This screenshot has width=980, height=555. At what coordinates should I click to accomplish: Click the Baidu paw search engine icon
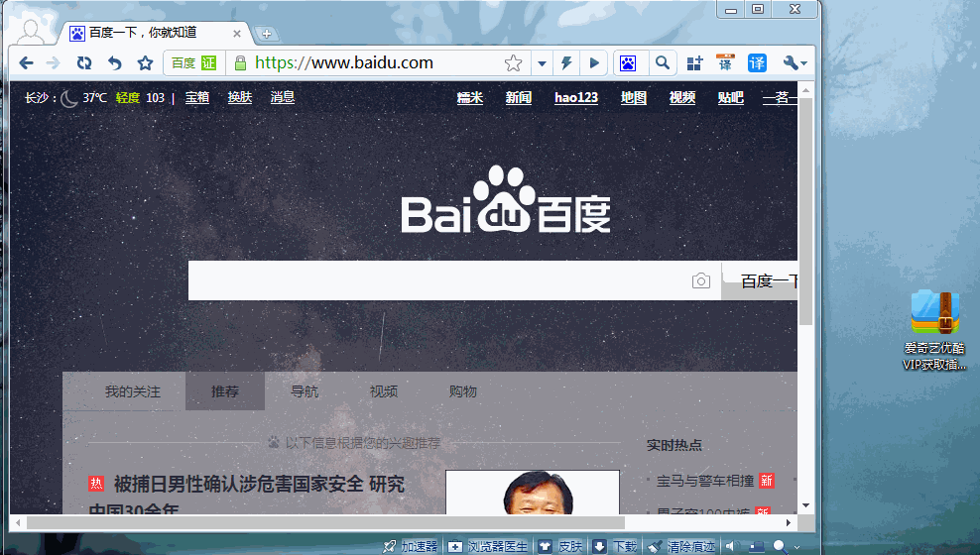[628, 62]
